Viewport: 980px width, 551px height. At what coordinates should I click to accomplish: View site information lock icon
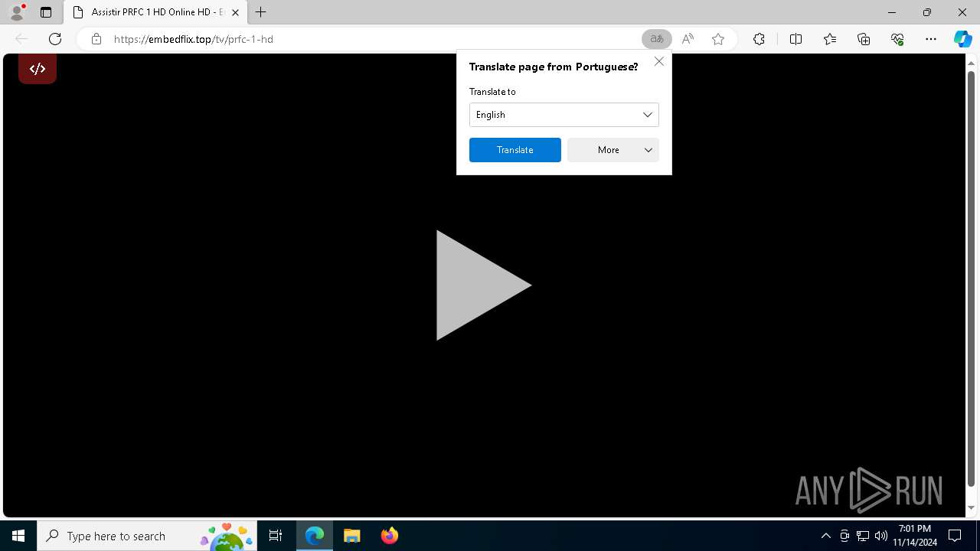(x=96, y=39)
